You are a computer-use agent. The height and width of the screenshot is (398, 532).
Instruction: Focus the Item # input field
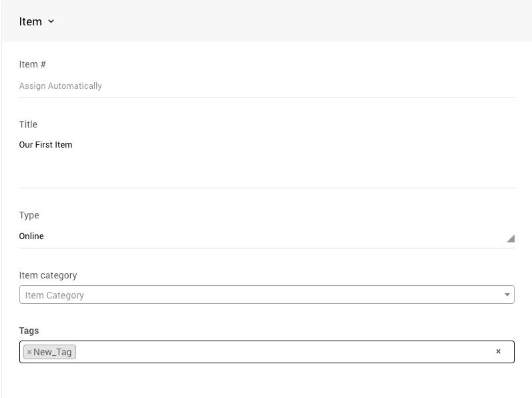pos(267,86)
